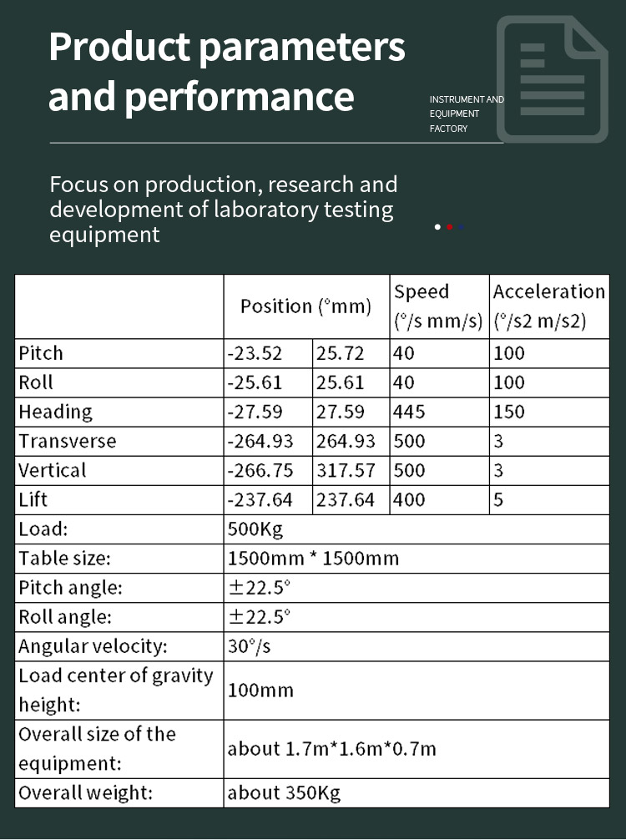Click the Table size value 1500mm * 1500mm
Screen dimensions: 626x840
313,559
